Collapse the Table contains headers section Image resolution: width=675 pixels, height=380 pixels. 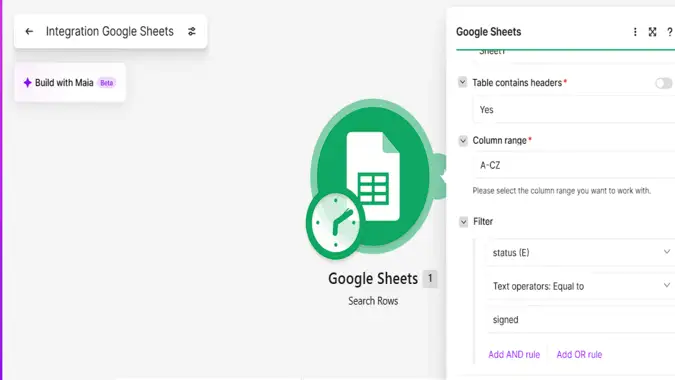pos(462,82)
